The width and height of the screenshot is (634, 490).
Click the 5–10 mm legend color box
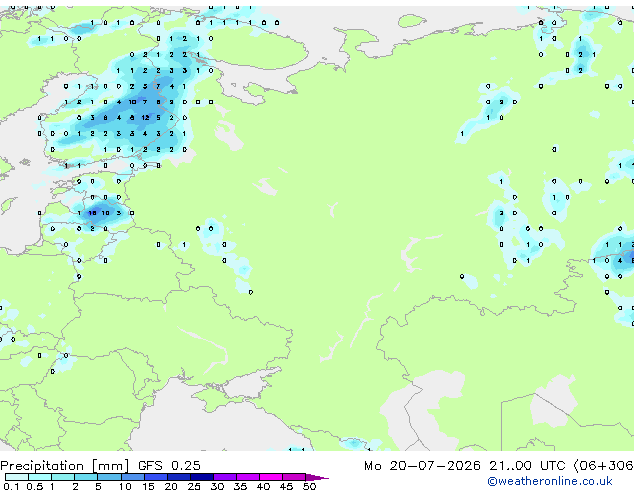coord(109,477)
